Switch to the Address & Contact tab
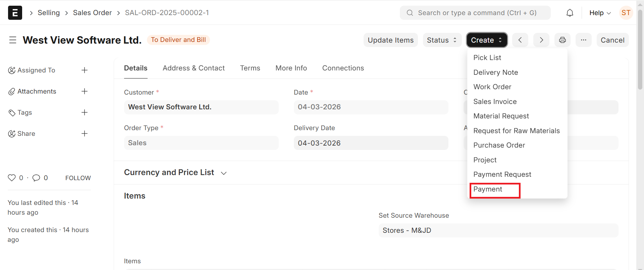Viewport: 644px width, 270px height. tap(194, 68)
